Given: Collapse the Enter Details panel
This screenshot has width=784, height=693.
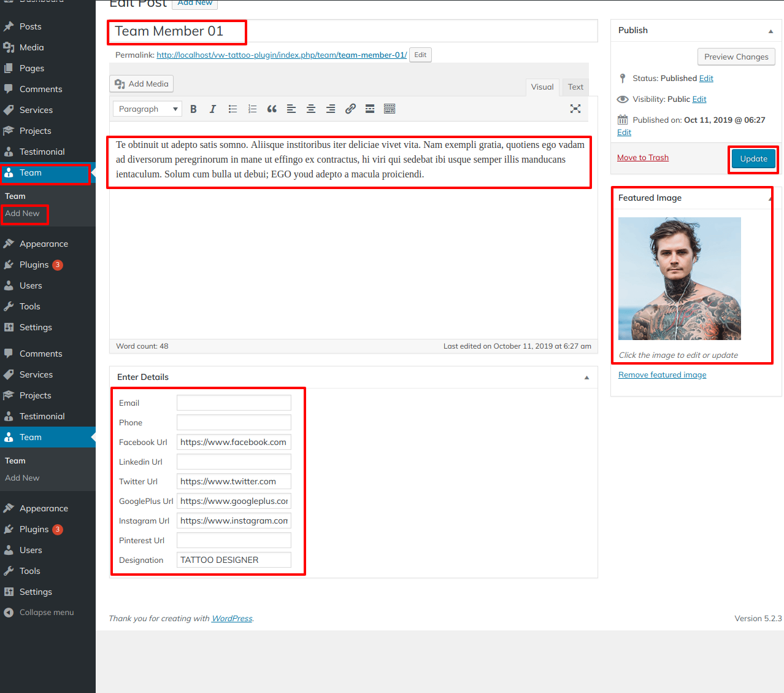Looking at the screenshot, I should pyautogui.click(x=586, y=377).
